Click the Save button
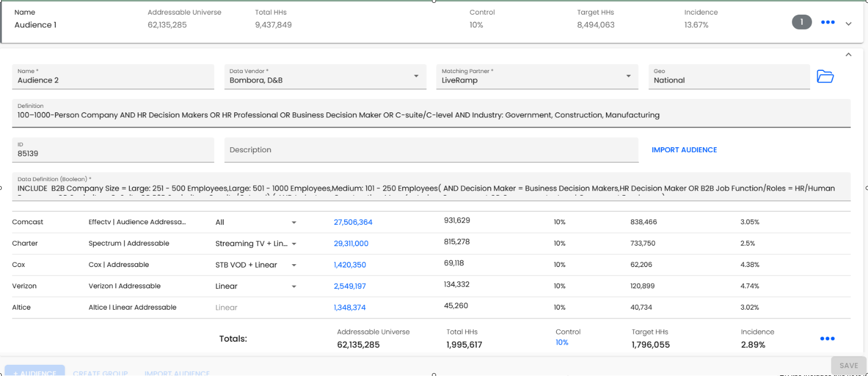 tap(848, 365)
